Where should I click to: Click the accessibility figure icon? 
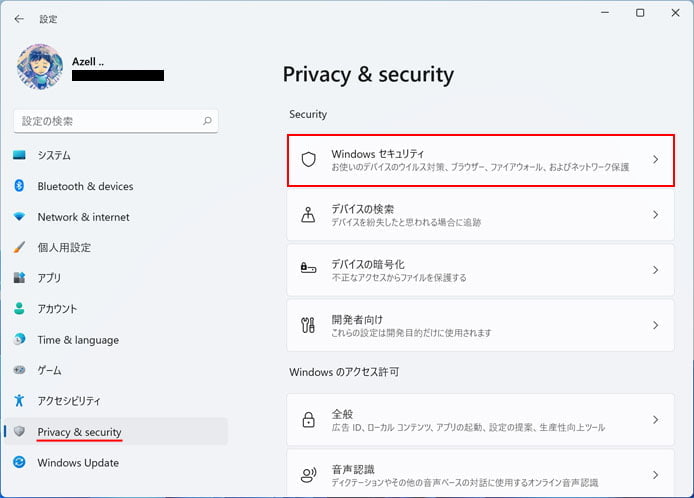click(19, 400)
